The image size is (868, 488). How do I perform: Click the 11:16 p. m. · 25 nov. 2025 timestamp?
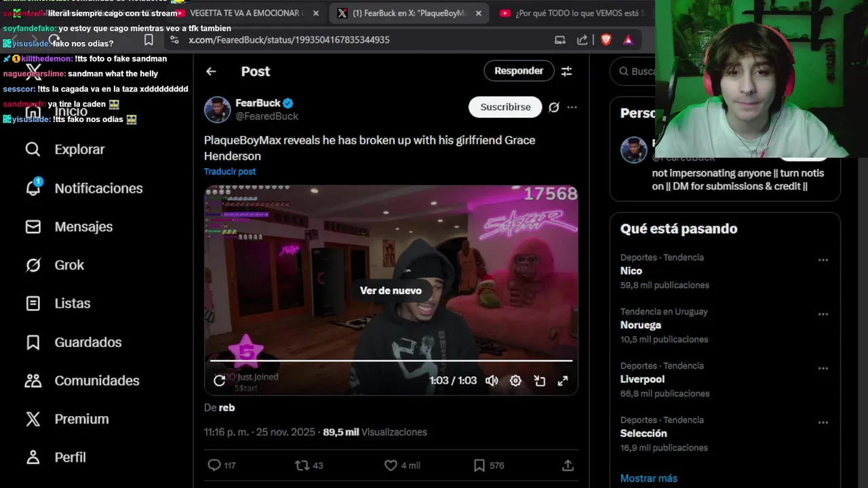260,432
